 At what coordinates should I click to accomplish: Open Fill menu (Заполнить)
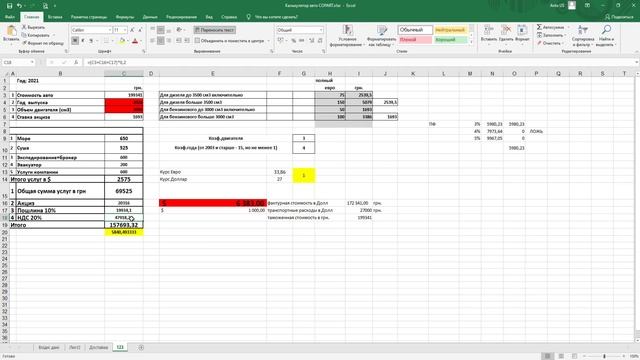click(x=551, y=35)
